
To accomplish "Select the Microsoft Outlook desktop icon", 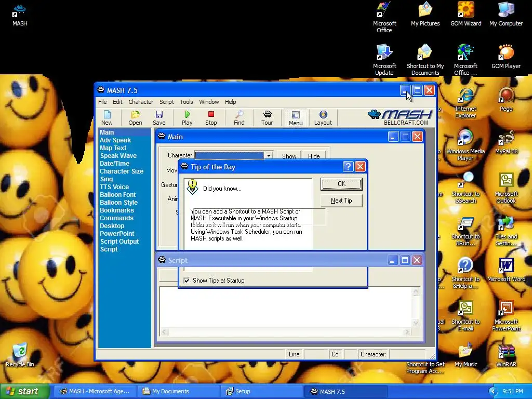I will 506,188.
